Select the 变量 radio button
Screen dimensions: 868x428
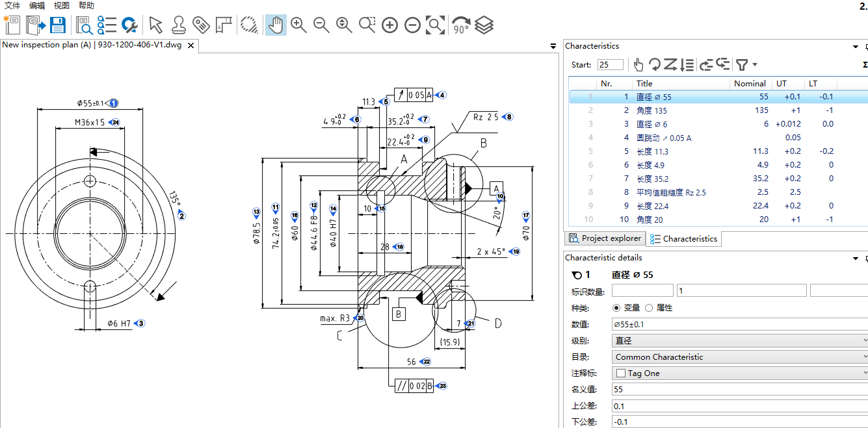pos(616,308)
